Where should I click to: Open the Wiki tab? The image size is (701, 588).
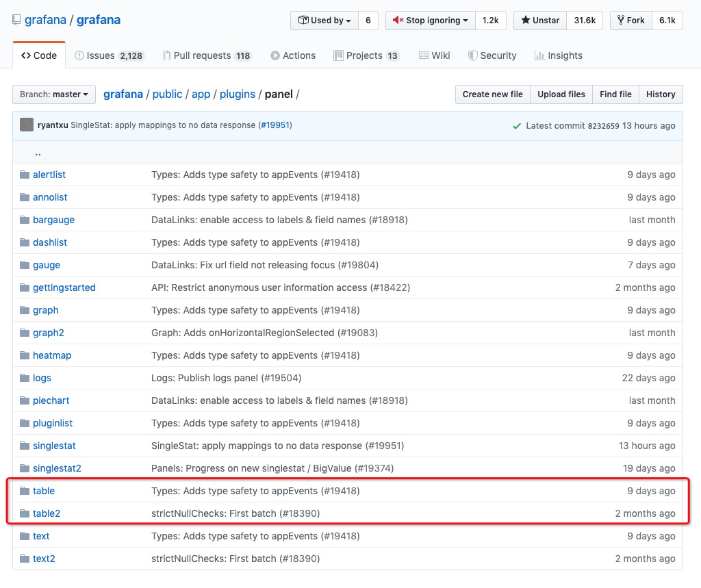[434, 55]
